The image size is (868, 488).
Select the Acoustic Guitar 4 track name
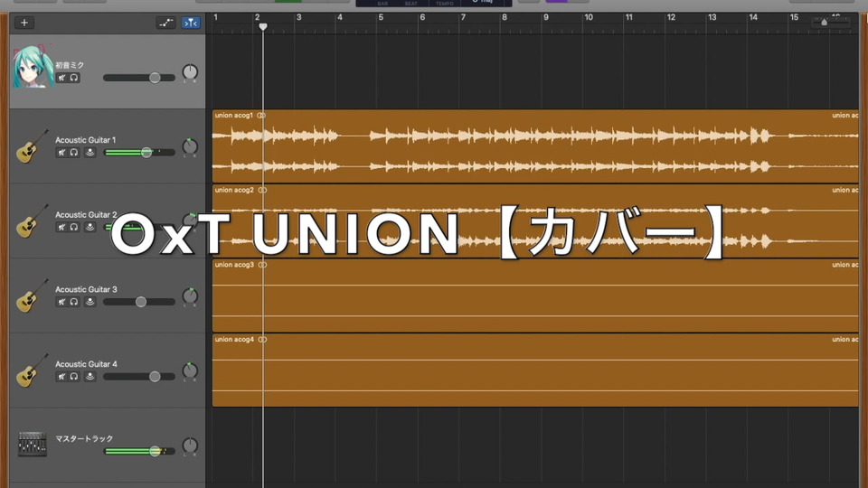[x=86, y=364]
